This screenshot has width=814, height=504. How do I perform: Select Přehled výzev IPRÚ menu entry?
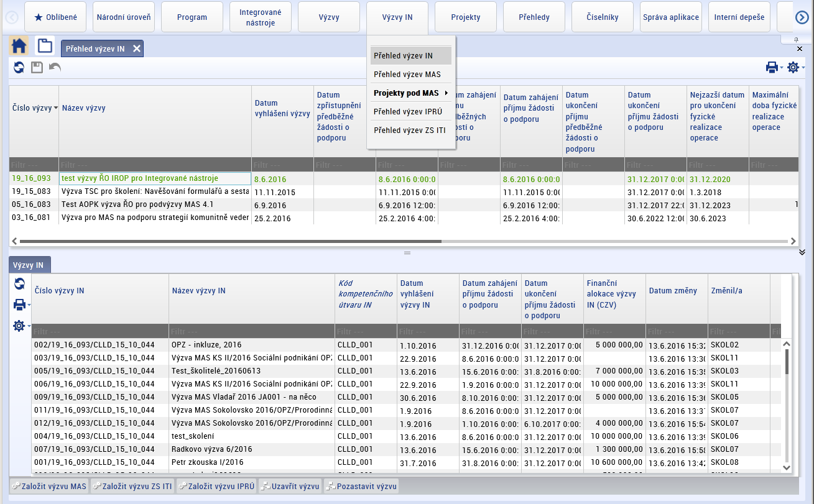[x=411, y=112]
